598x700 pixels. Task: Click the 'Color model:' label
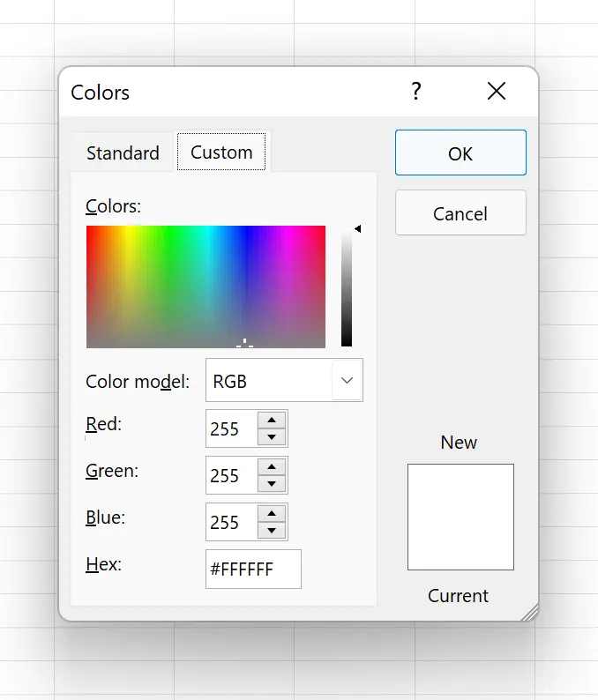pos(138,381)
